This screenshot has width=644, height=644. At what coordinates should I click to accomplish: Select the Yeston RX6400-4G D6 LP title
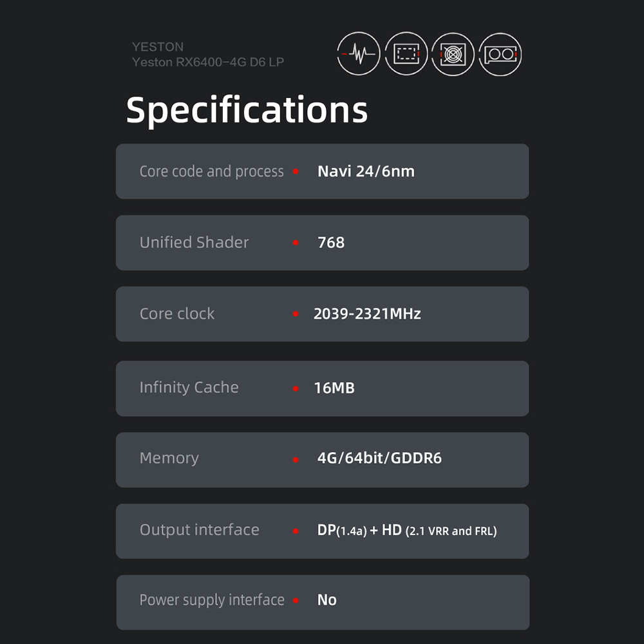[x=208, y=62]
